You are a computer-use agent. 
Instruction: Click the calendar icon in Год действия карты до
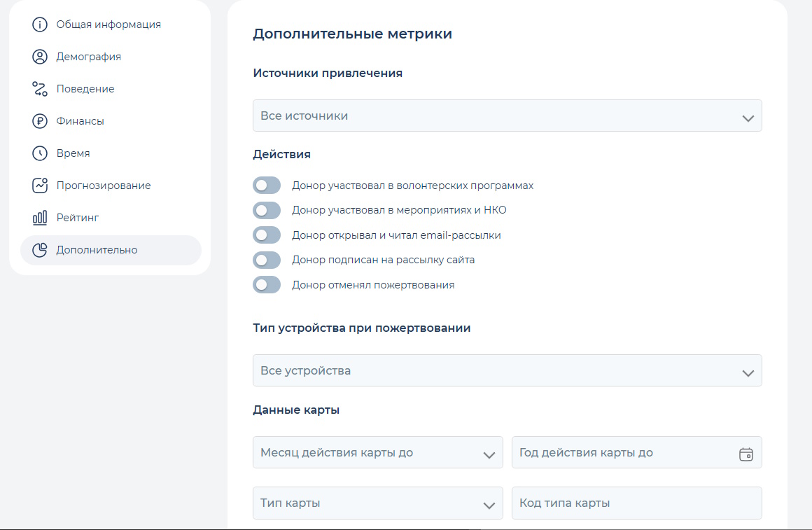(x=747, y=452)
